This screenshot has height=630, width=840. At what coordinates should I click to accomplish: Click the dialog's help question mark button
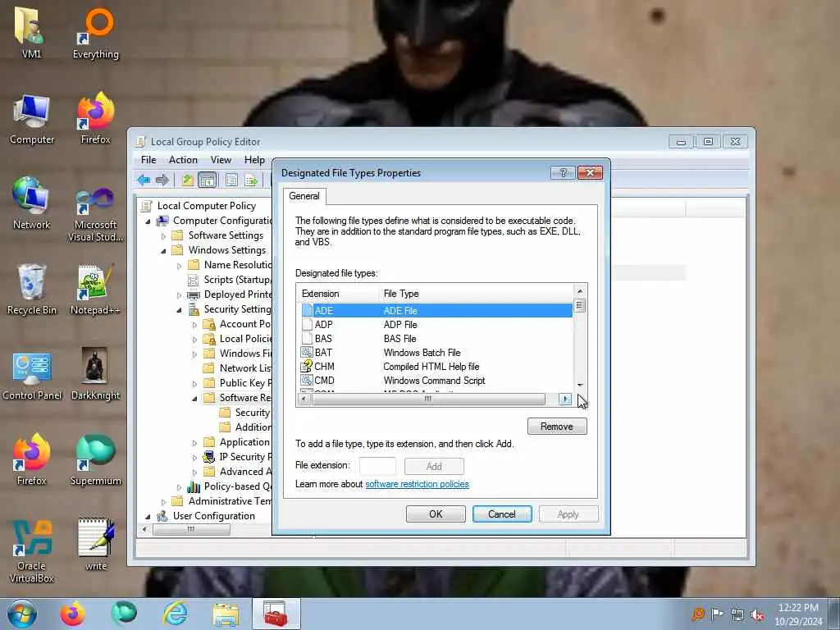563,172
